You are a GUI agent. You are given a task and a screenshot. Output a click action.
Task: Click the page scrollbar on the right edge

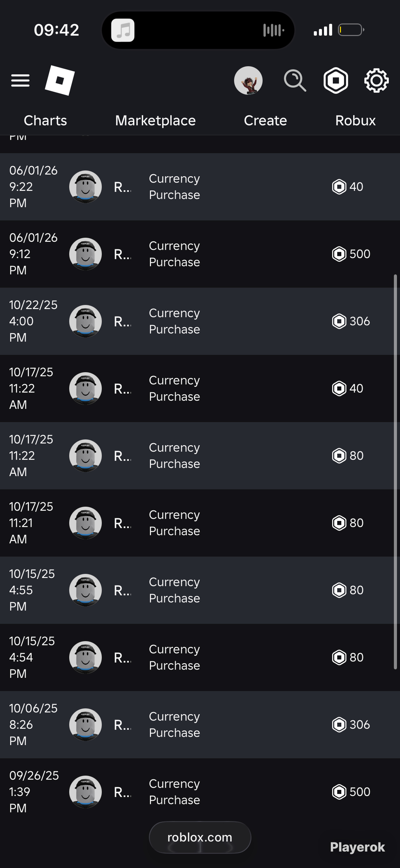[395, 472]
